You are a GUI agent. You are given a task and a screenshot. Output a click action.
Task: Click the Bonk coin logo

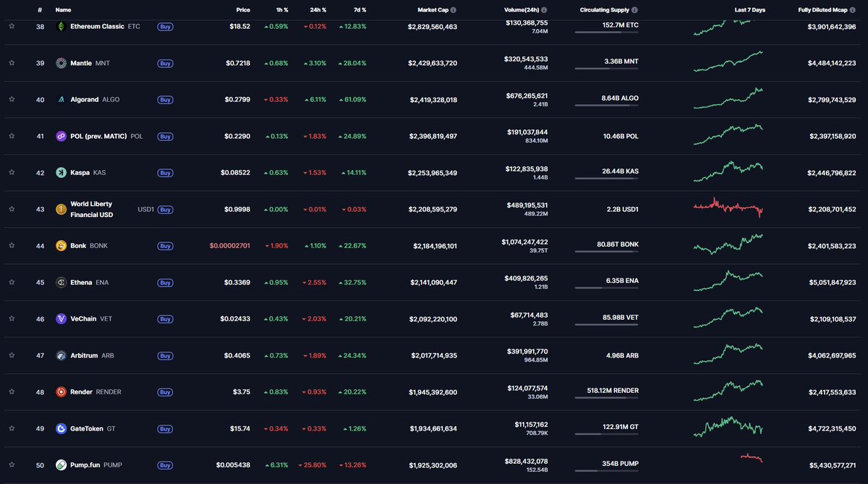(x=61, y=245)
